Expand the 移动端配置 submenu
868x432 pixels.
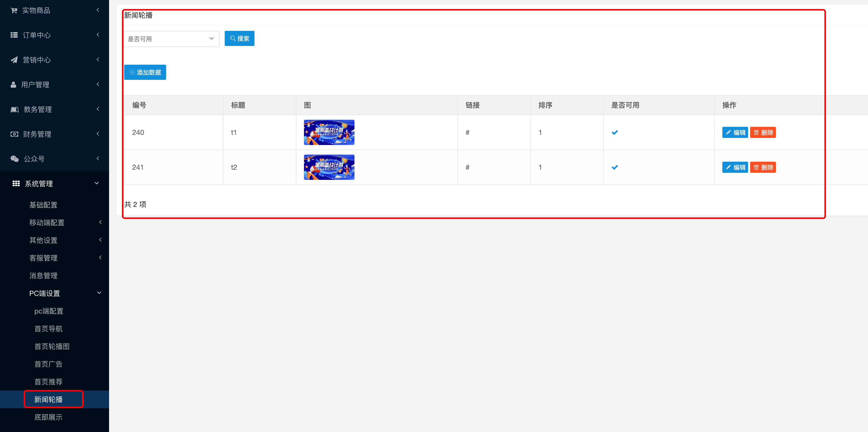coord(100,222)
